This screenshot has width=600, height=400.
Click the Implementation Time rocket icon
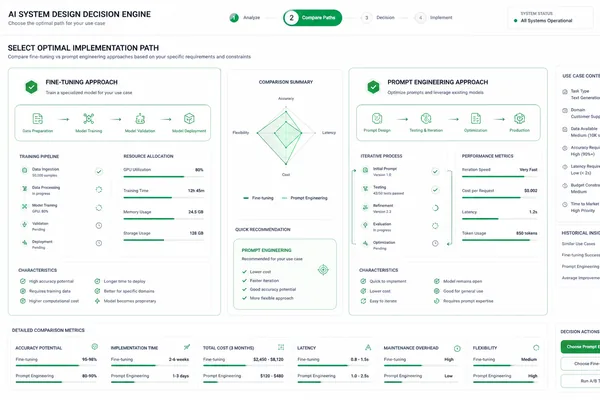[187, 347]
